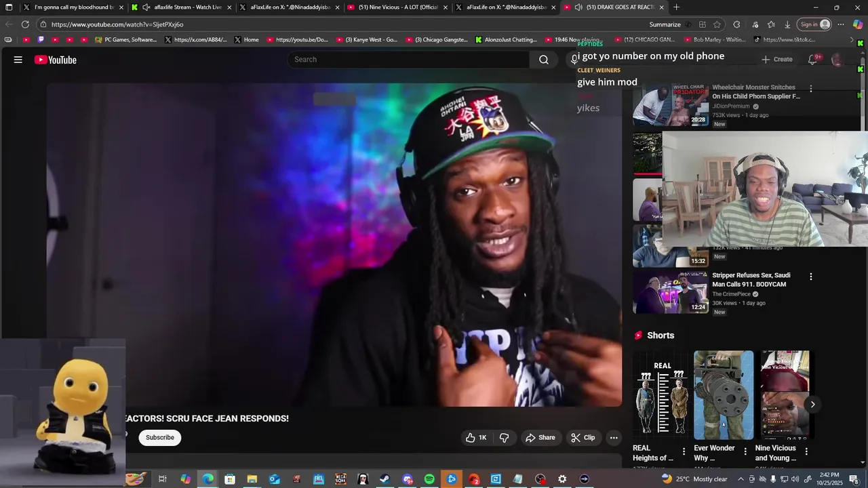Open Microsoft Edge in the taskbar
The width and height of the screenshot is (868, 488).
pyautogui.click(x=208, y=479)
